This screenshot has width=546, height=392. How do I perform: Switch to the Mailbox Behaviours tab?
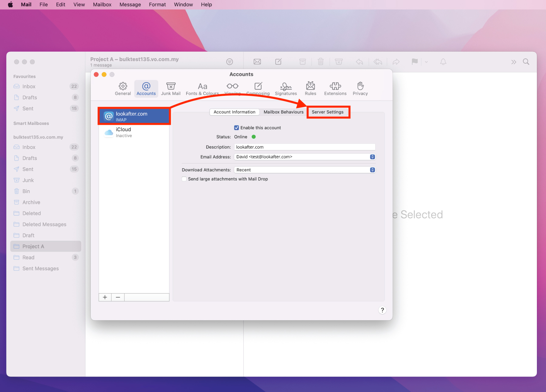[283, 112]
